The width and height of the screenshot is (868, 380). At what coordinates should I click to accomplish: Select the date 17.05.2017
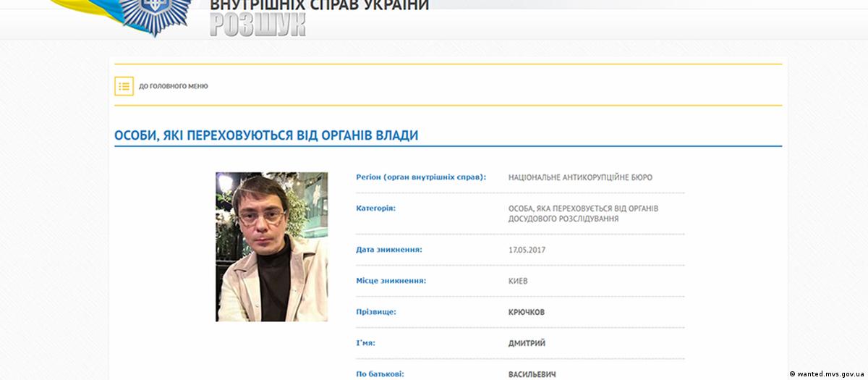pyautogui.click(x=527, y=250)
